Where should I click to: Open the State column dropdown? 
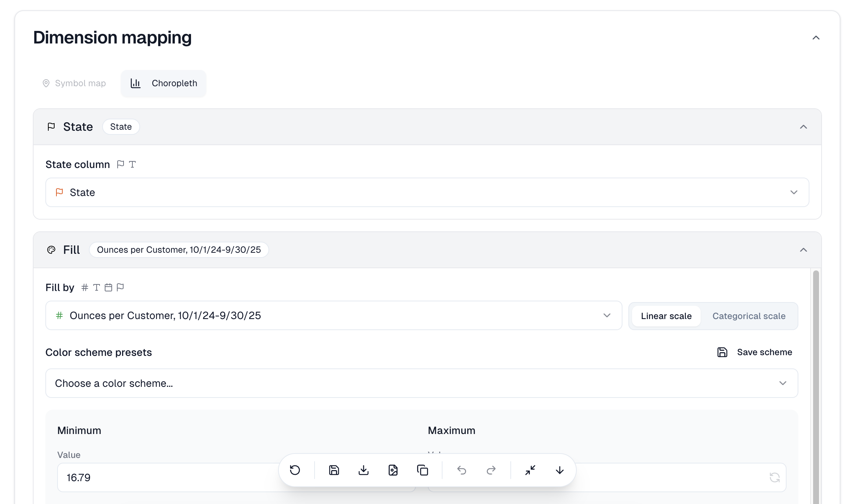[x=427, y=192]
